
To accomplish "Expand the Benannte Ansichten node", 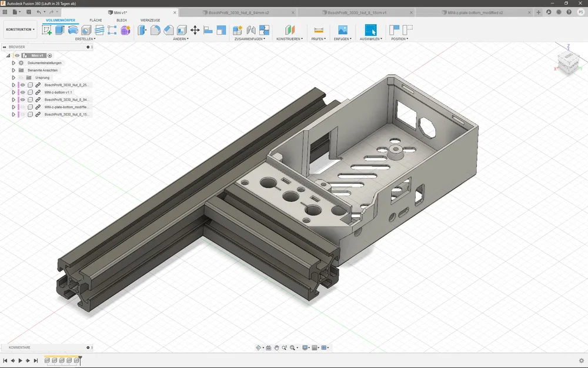I will (14, 70).
